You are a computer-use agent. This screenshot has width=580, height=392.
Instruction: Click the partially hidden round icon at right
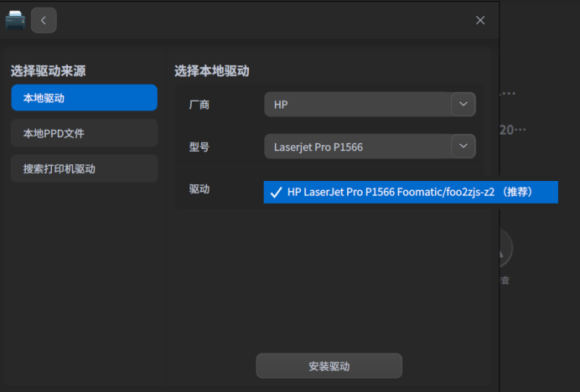tap(505, 249)
